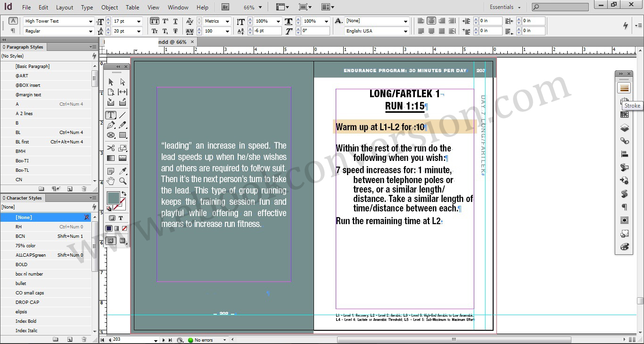Screen dimensions: 644x344
Task: Select the Selection tool arrow
Action: [x=111, y=82]
